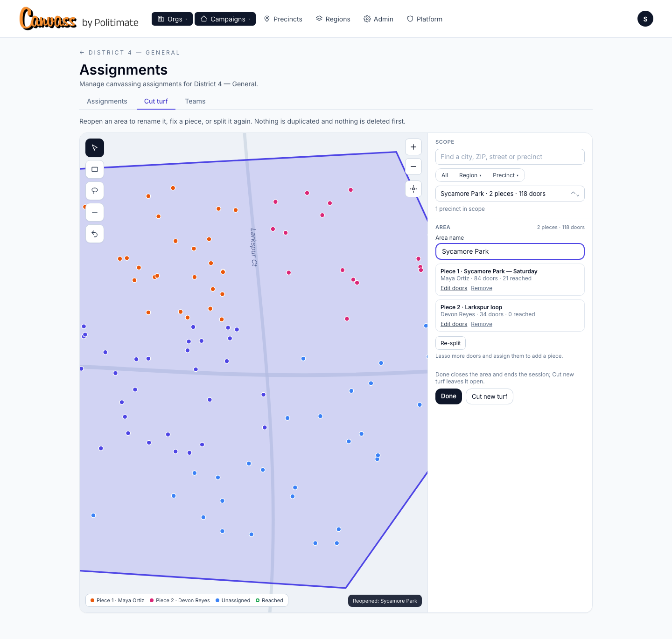Click the Unassigned legend swatch
672x639 pixels.
tap(217, 600)
